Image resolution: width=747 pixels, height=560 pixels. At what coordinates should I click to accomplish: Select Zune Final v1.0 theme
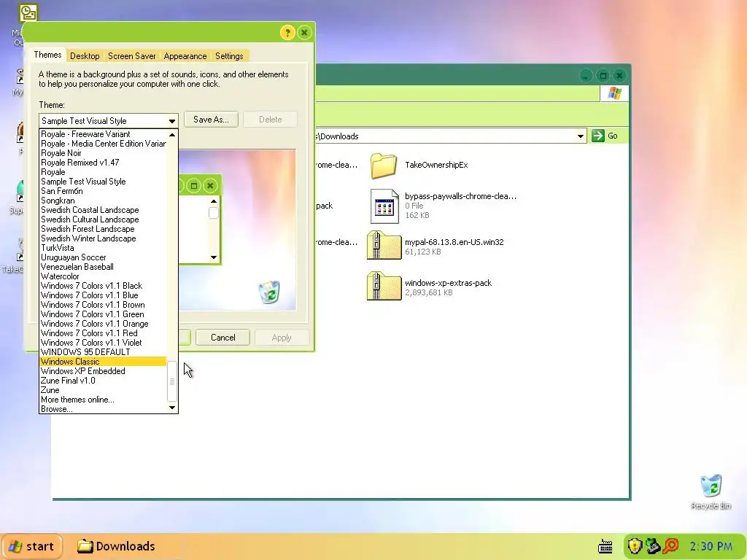[103, 381]
